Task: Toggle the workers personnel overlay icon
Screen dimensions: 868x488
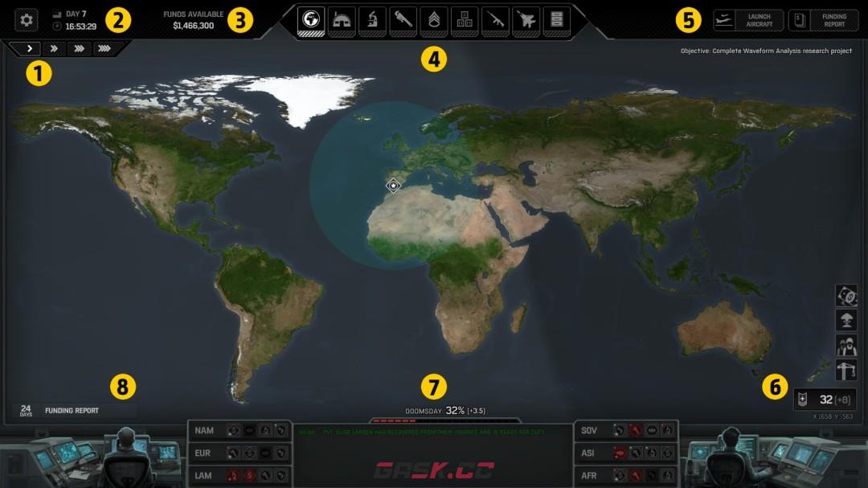Action: point(846,345)
